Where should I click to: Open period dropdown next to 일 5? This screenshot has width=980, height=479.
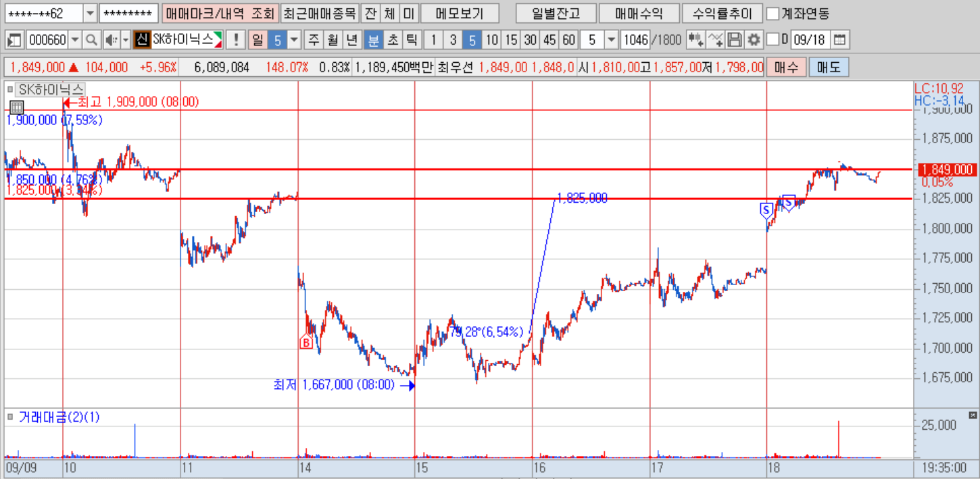pyautogui.click(x=293, y=40)
